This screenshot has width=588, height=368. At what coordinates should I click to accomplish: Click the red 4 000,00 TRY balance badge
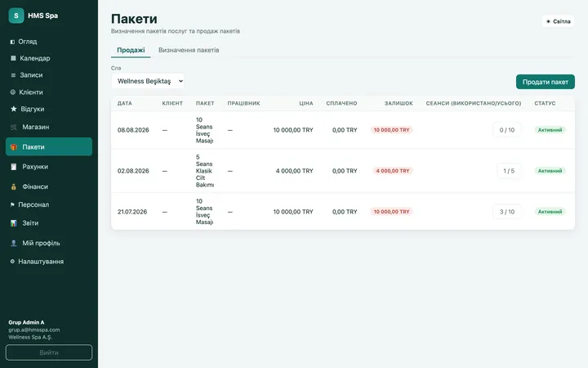[393, 171]
